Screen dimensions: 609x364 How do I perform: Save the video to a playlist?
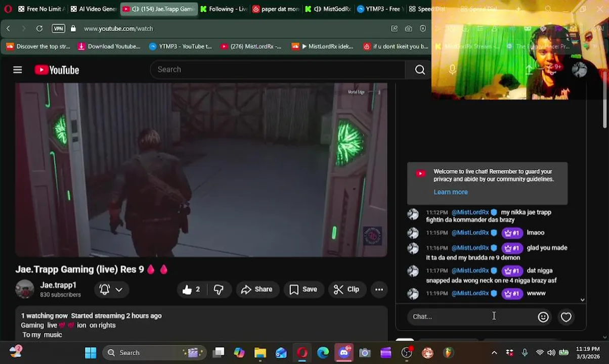[303, 289]
